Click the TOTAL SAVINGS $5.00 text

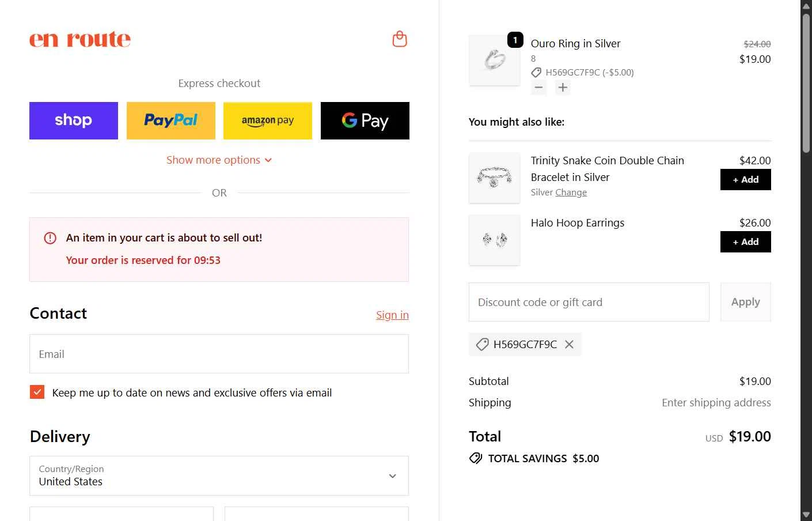(544, 459)
